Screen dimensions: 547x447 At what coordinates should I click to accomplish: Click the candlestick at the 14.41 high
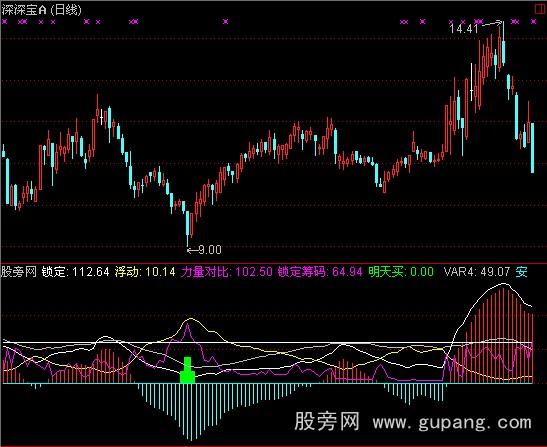point(503,43)
